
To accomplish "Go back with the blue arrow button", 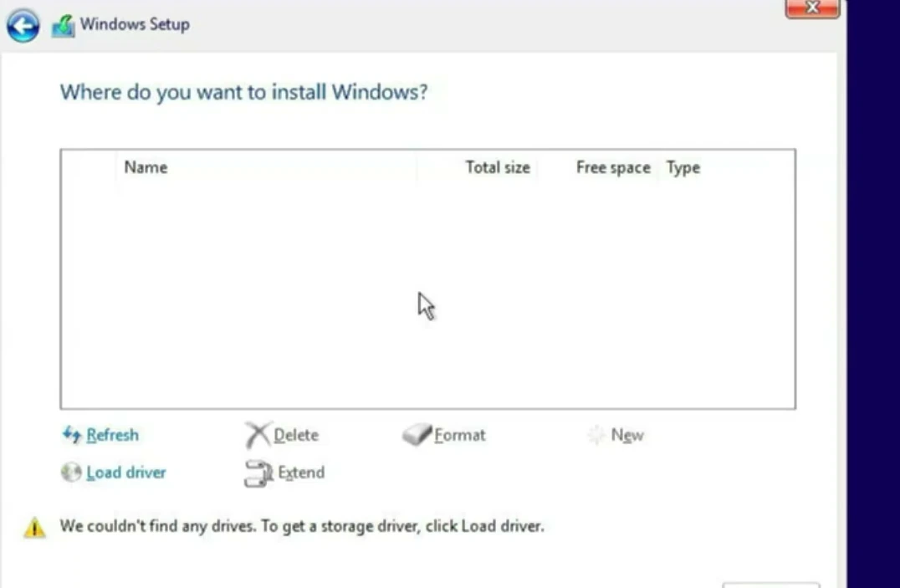I will point(23,25).
